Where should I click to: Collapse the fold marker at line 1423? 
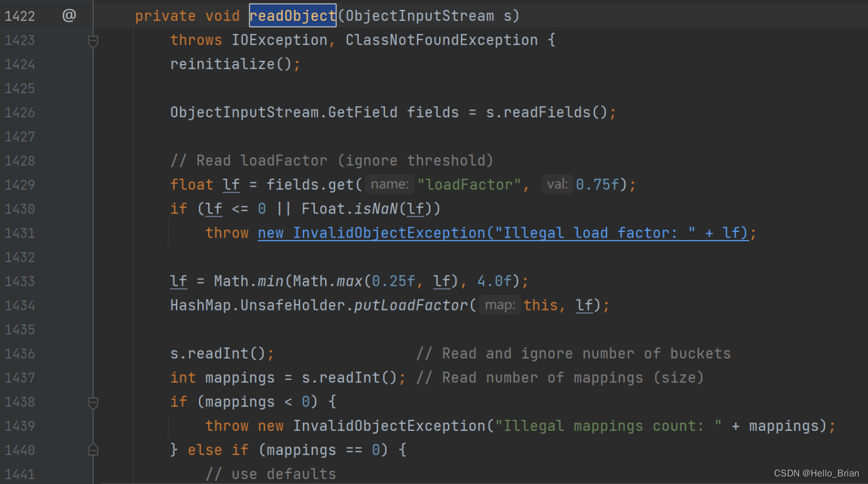pos(93,40)
